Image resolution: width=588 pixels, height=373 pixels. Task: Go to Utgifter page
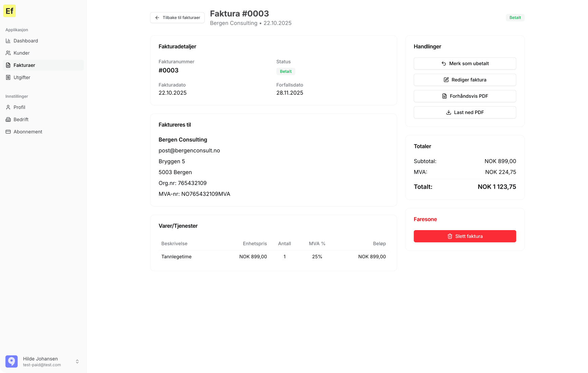tap(22, 77)
